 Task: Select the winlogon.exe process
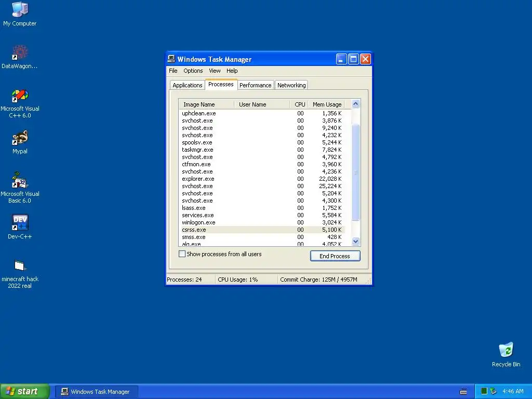tap(262, 222)
